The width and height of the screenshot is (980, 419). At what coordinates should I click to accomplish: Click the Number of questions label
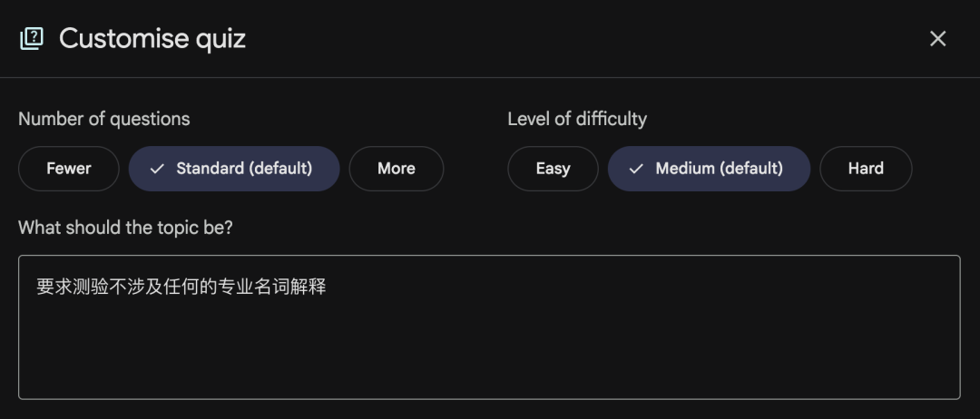104,119
